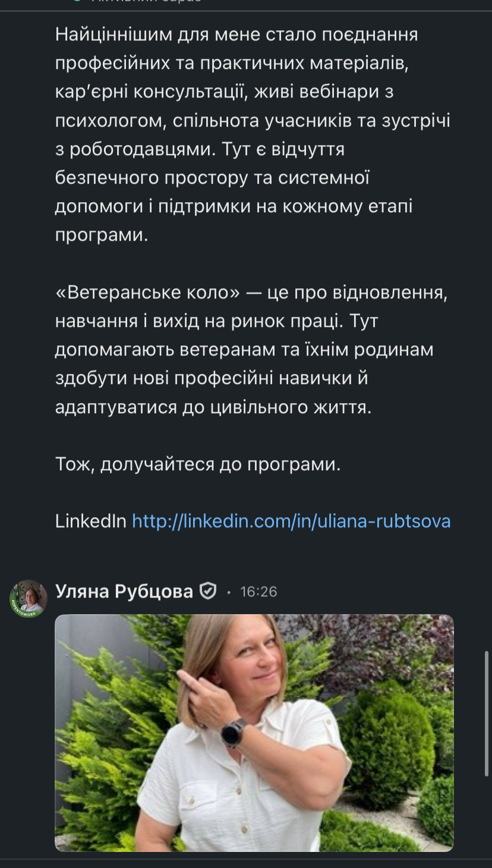Tap the sender name Уляна Рубцова
This screenshot has height=868, width=492.
(124, 592)
